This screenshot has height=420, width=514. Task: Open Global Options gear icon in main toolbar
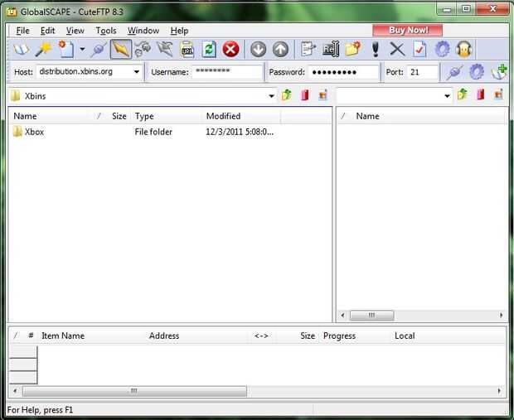tap(442, 50)
